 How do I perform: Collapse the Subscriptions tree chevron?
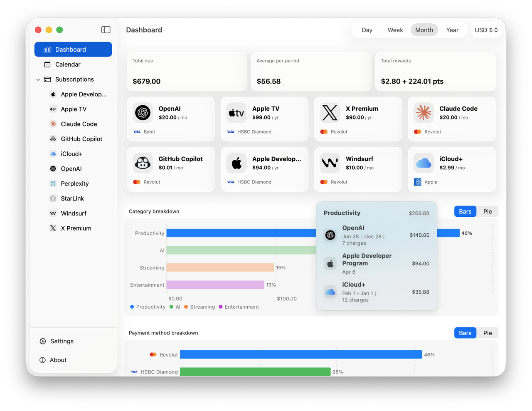coord(38,79)
